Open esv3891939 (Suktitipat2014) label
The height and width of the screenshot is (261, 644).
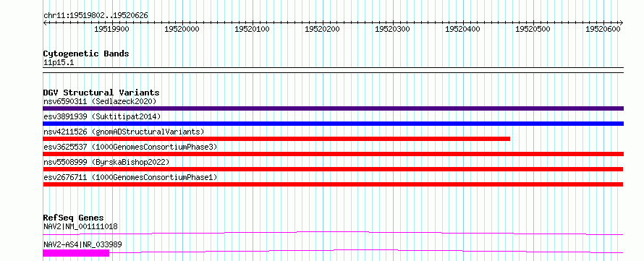[102, 116]
